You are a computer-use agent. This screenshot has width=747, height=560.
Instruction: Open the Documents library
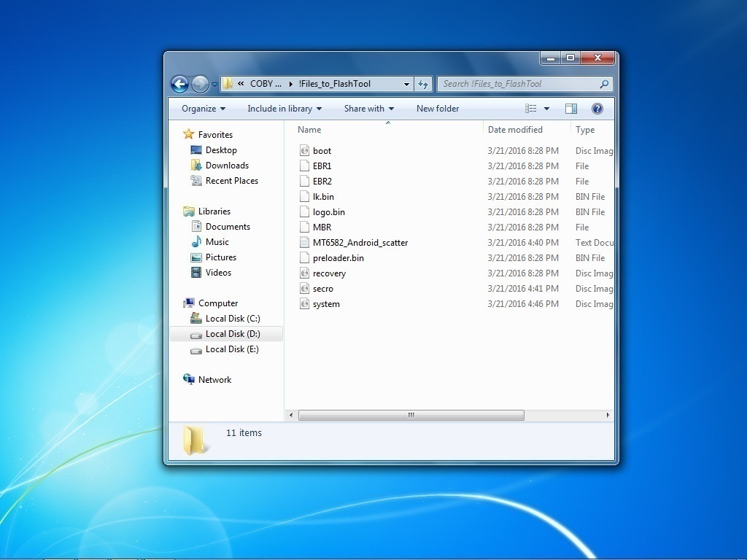pyautogui.click(x=220, y=227)
